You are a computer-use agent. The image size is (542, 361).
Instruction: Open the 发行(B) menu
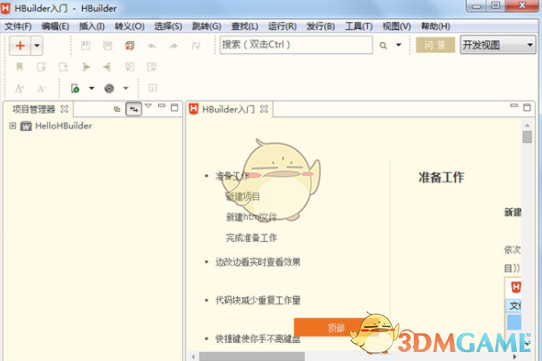click(320, 26)
